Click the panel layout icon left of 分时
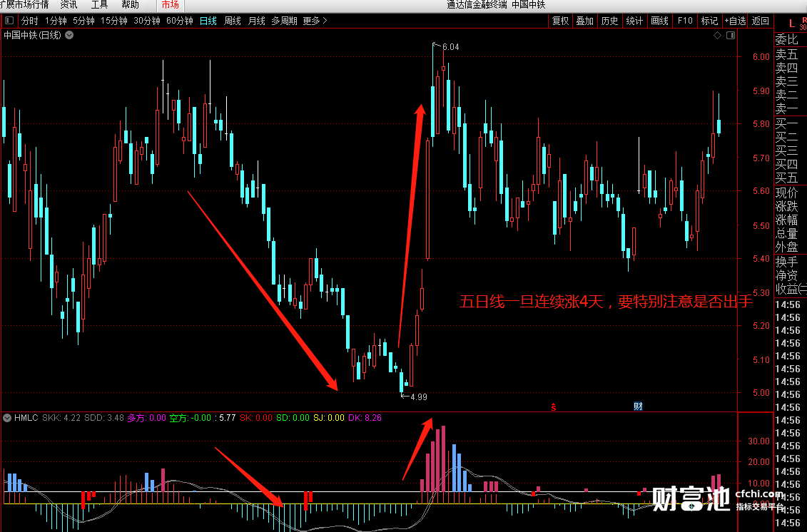 [x=9, y=21]
